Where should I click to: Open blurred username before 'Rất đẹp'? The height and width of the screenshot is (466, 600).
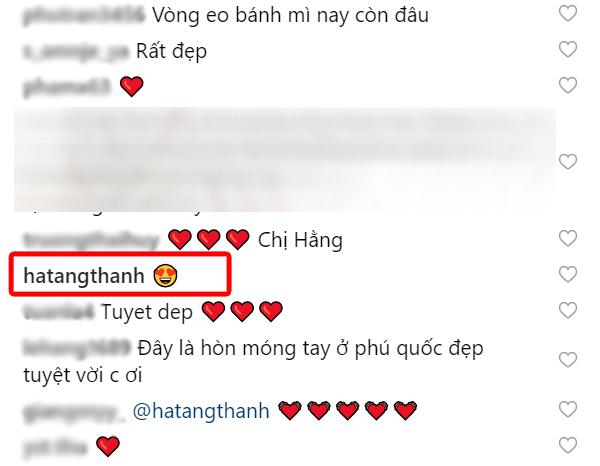pos(75,52)
